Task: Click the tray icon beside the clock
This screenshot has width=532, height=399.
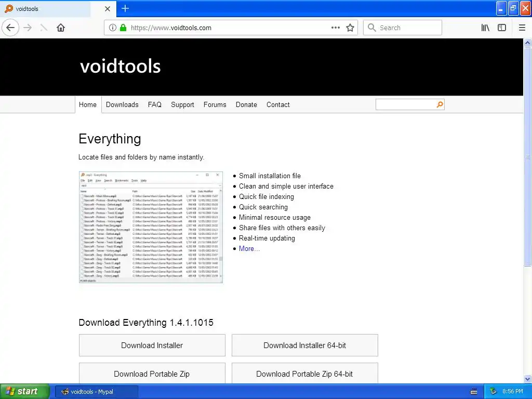Action: click(494, 392)
